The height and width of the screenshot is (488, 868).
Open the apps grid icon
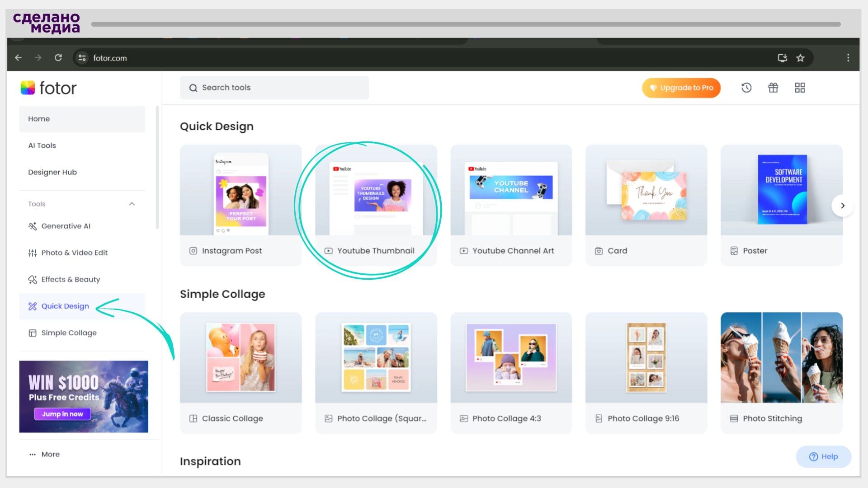pyautogui.click(x=800, y=88)
